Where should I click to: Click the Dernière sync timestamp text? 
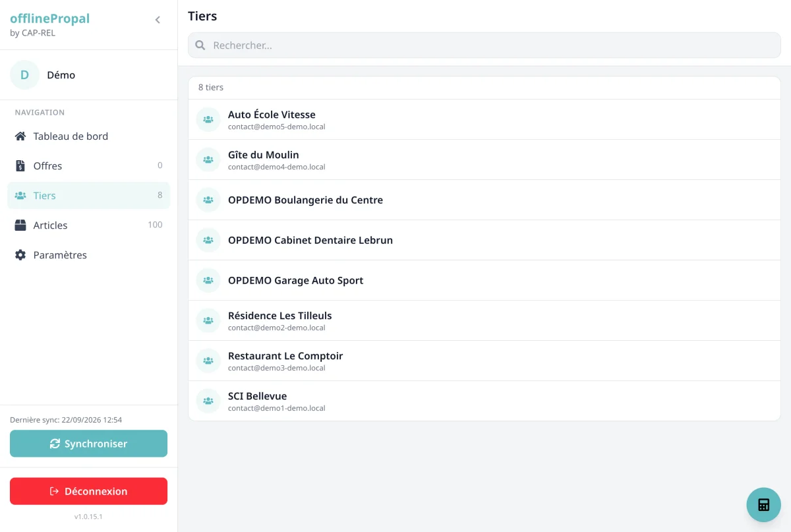pyautogui.click(x=66, y=420)
